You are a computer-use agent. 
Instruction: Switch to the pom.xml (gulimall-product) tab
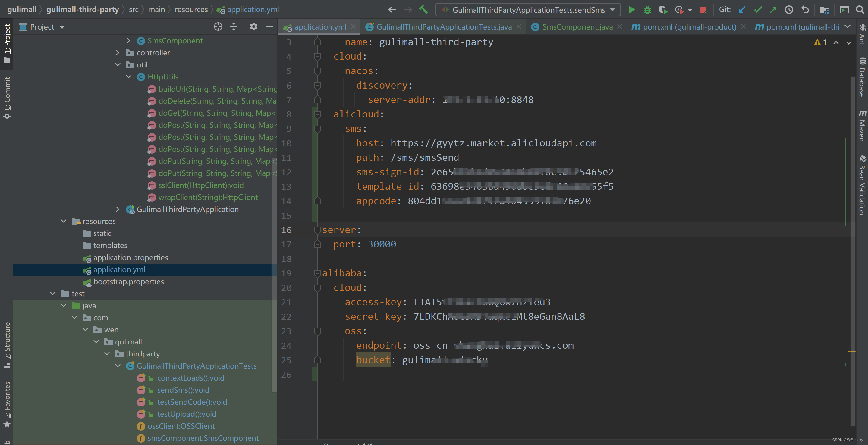tap(689, 27)
